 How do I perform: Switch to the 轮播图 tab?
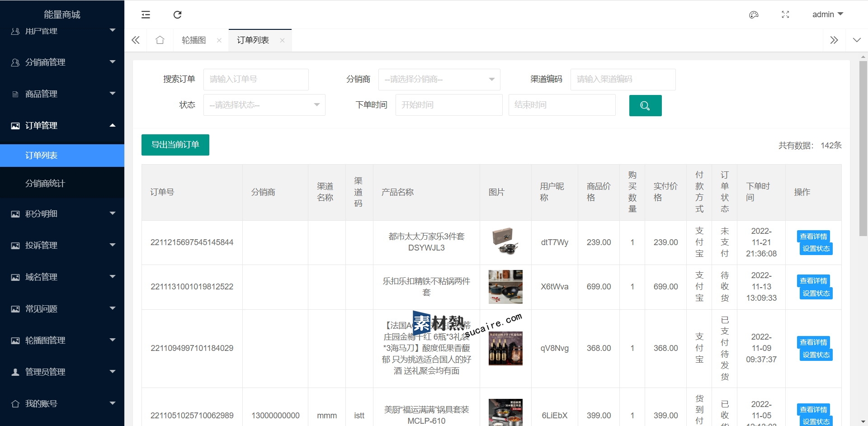pyautogui.click(x=194, y=40)
